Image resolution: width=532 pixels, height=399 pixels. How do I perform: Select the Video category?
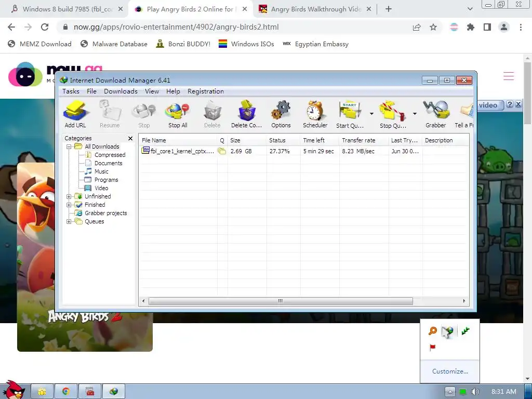tap(101, 188)
